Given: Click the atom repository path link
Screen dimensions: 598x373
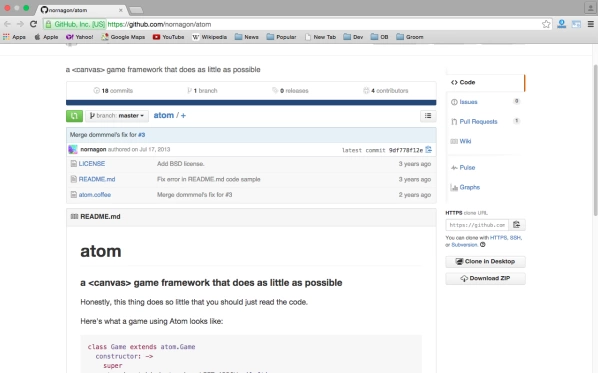Looking at the screenshot, I should [x=164, y=115].
